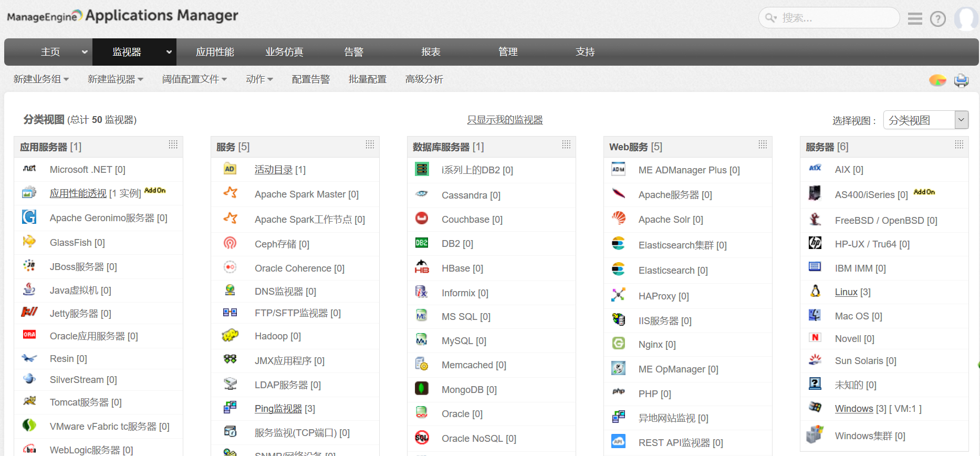Click the 只显示我的监视器 link

click(505, 120)
